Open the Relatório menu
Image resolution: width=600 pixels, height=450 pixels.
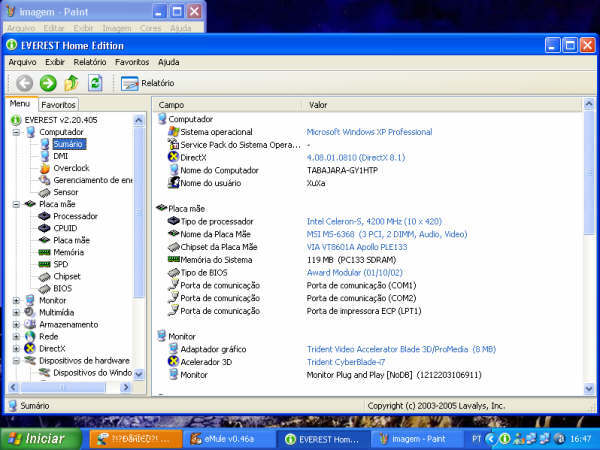click(90, 62)
